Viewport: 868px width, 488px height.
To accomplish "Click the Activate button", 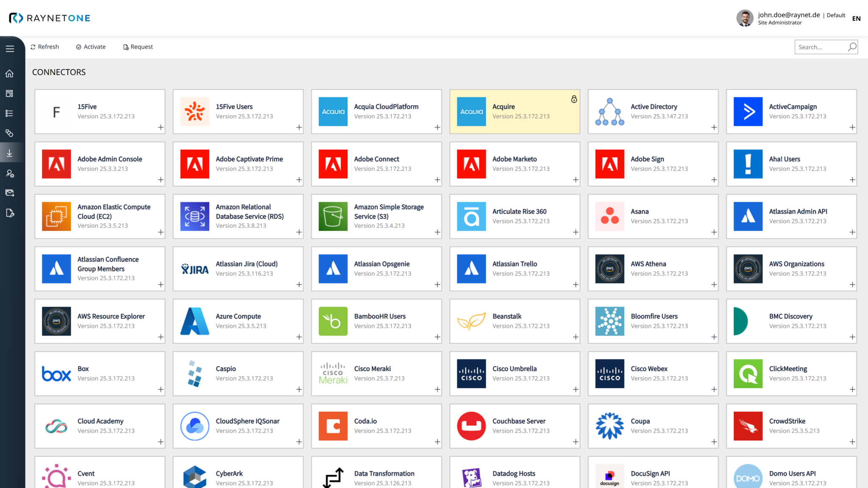I will click(x=91, y=47).
